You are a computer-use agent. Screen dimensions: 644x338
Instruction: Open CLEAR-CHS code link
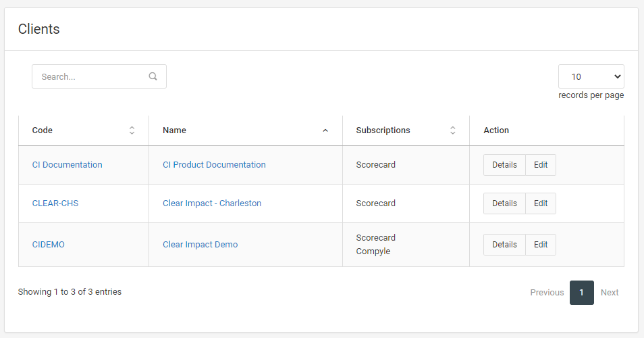point(55,203)
